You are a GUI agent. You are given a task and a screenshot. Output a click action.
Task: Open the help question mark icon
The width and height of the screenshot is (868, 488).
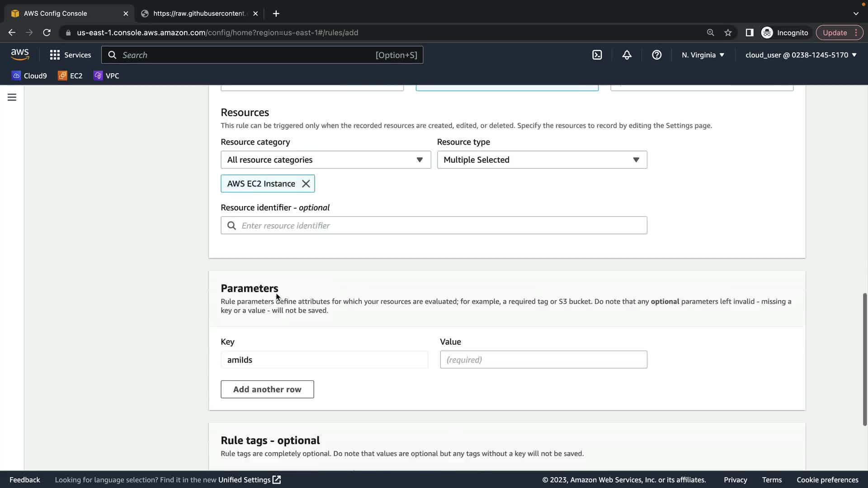tap(656, 55)
